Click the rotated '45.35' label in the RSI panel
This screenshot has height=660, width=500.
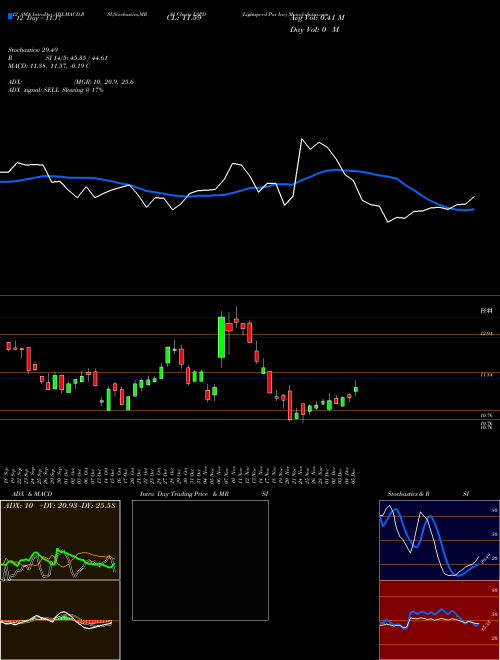(485, 625)
